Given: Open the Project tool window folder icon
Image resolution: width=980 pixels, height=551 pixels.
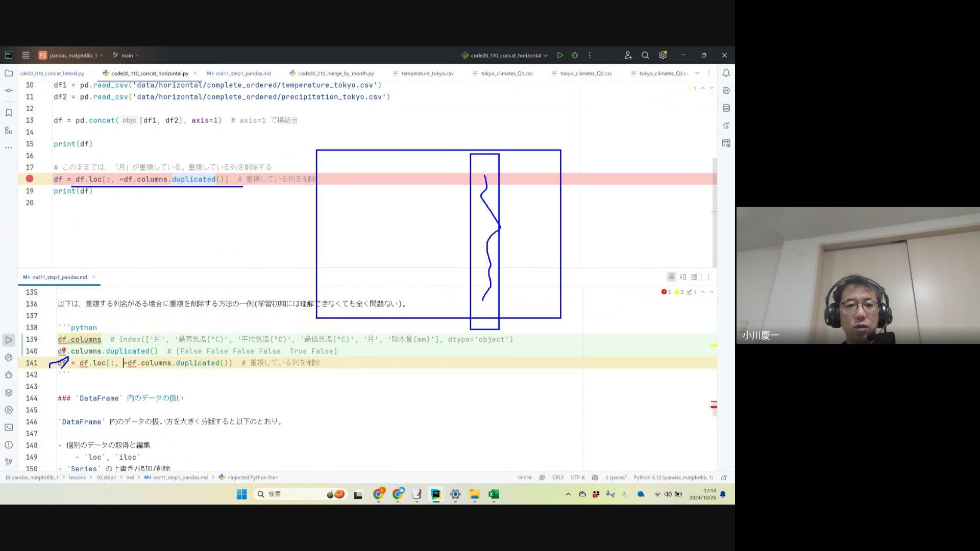Looking at the screenshot, I should pyautogui.click(x=9, y=73).
